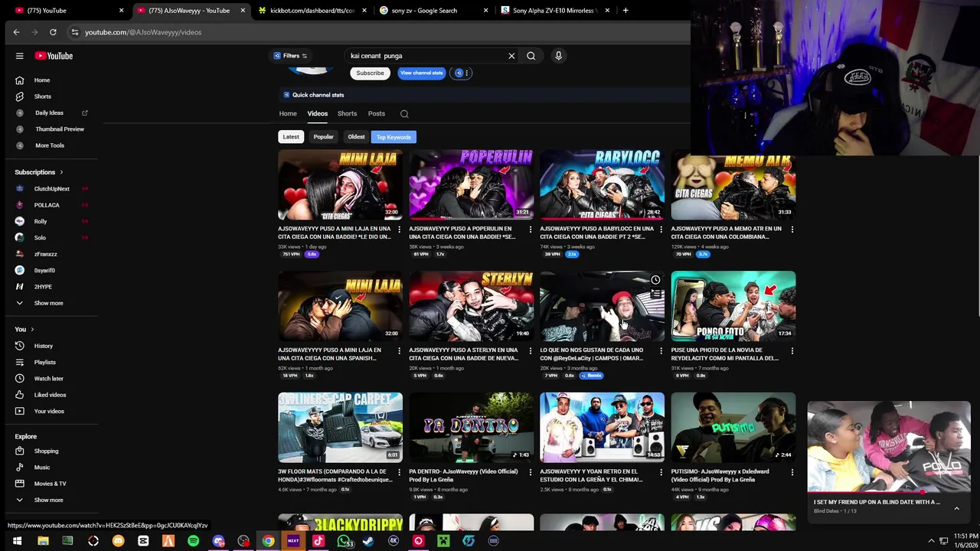The height and width of the screenshot is (551, 980).
Task: Open Daily Ideas in the sidebar
Action: pos(51,112)
